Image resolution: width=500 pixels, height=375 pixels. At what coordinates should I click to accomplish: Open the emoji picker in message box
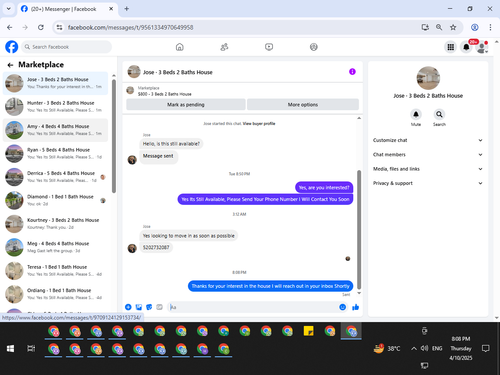click(x=342, y=307)
